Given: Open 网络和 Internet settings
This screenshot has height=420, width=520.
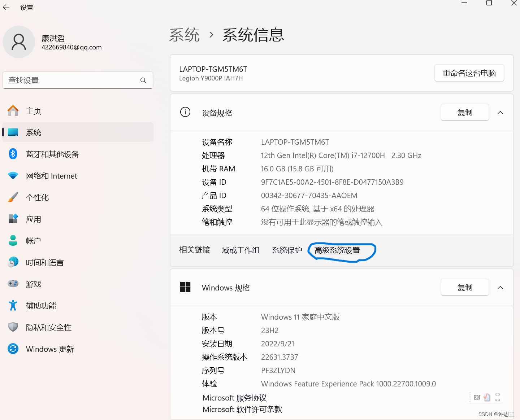Looking at the screenshot, I should [78, 176].
